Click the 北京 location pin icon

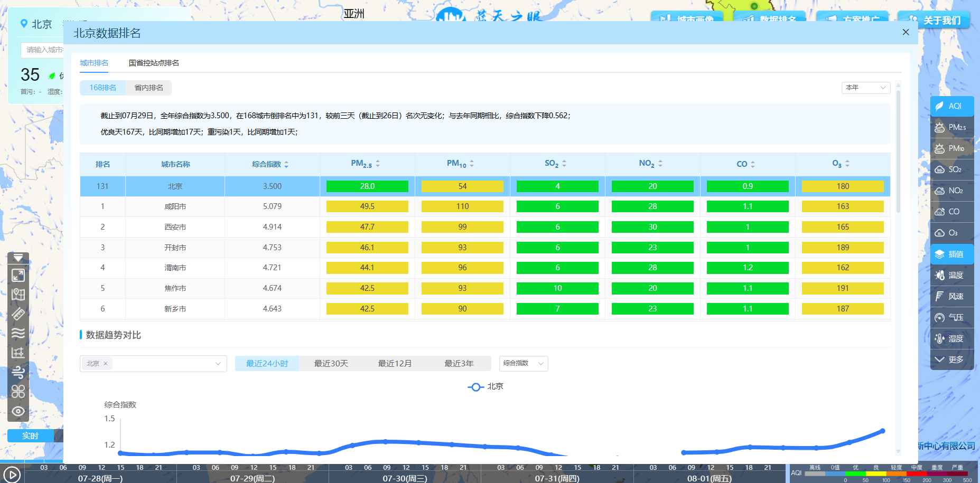pos(24,24)
